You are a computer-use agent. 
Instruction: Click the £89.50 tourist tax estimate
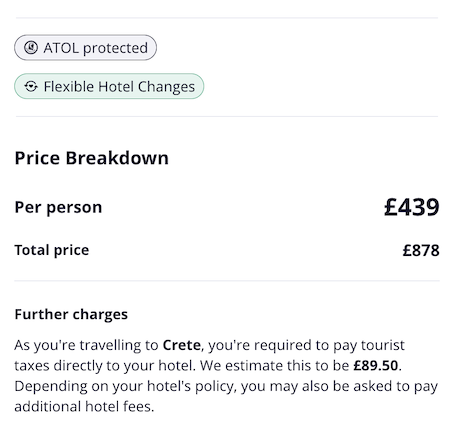(x=376, y=366)
